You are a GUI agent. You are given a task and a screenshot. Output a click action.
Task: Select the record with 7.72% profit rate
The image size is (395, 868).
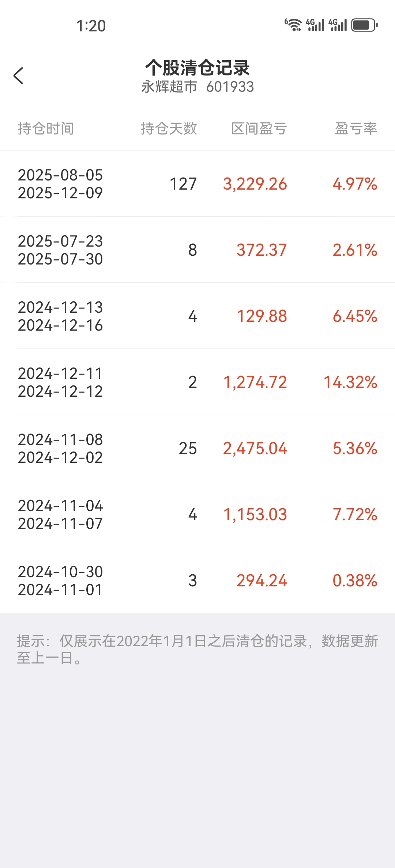click(197, 514)
